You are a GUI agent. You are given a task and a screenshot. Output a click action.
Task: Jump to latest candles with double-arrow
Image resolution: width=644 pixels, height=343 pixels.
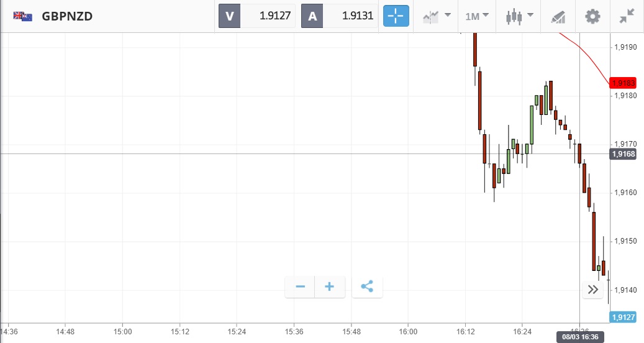click(592, 289)
